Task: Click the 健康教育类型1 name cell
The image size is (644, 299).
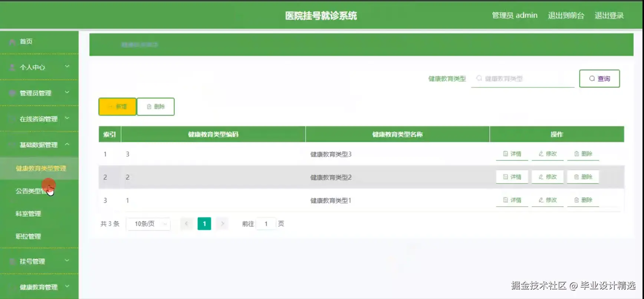Action: pos(331,200)
